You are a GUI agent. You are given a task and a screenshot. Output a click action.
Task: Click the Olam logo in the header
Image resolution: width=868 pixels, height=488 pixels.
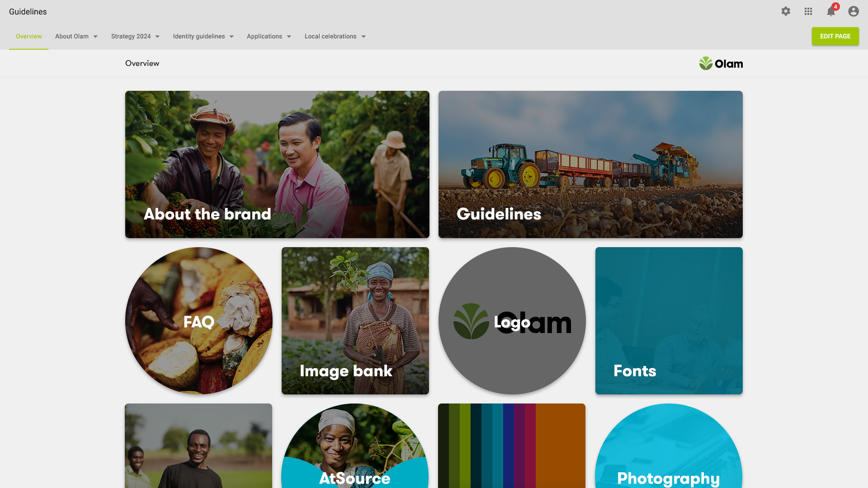tap(721, 63)
